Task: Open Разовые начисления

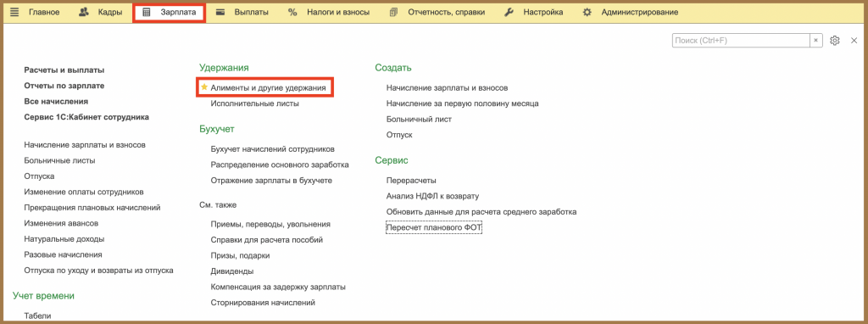Action: click(x=63, y=254)
